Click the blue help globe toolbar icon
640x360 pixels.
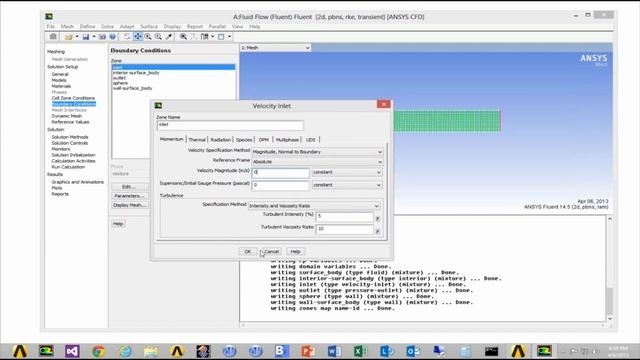click(113, 37)
